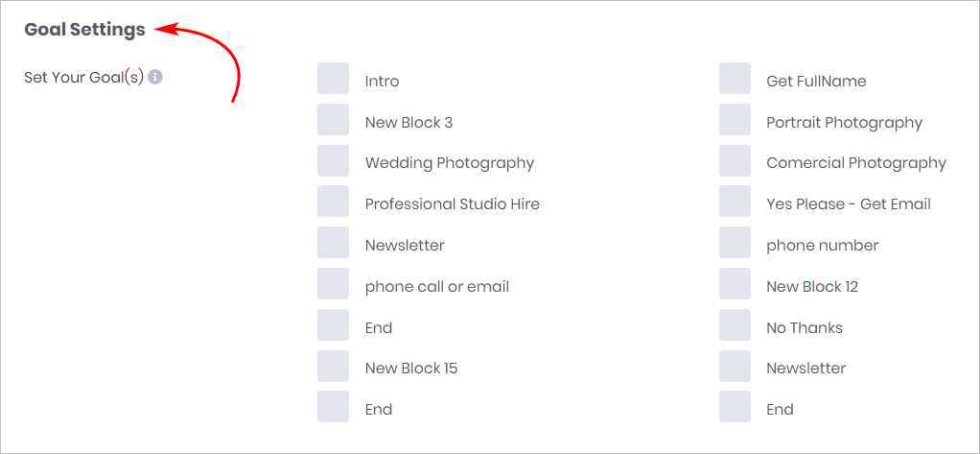Enable the phone number goal checkbox

coord(735,243)
